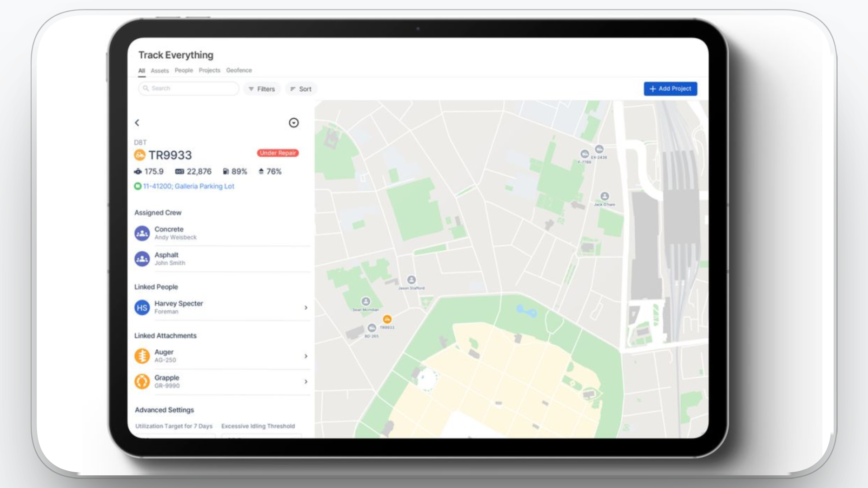Collapse the panel with the back arrow
The height and width of the screenshot is (488, 868).
coord(137,123)
